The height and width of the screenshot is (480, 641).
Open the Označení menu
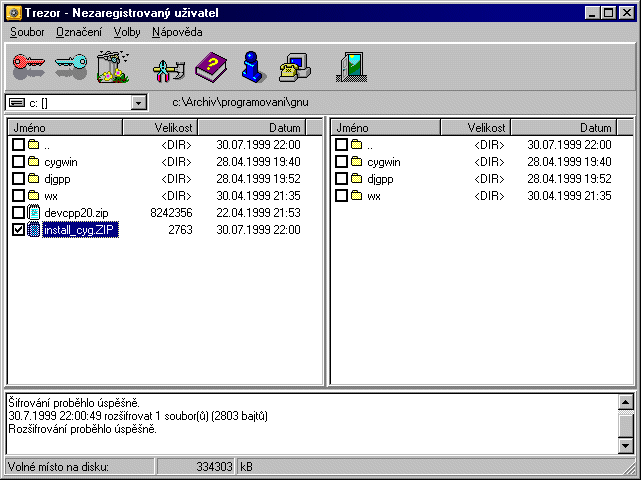click(x=80, y=32)
